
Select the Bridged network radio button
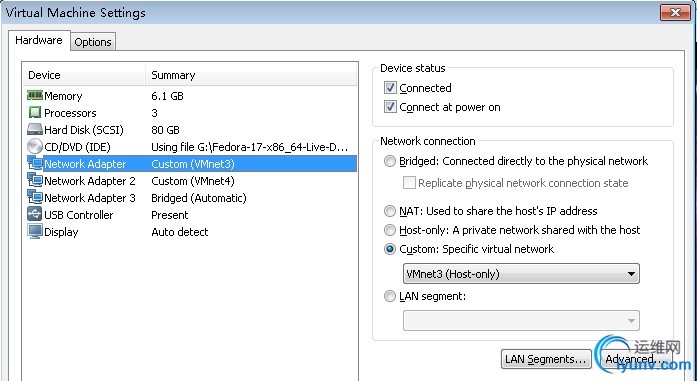[390, 161]
